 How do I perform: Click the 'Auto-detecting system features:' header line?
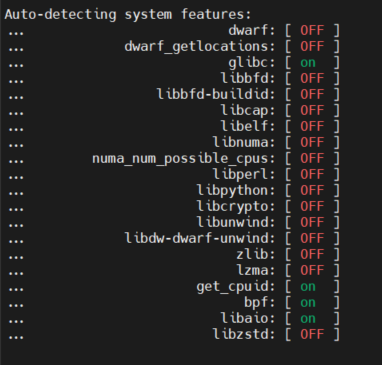coord(128,15)
